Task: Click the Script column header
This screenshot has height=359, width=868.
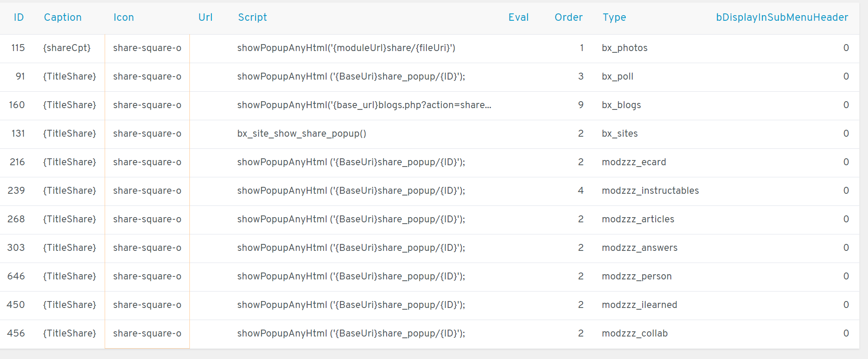Action: coord(253,17)
